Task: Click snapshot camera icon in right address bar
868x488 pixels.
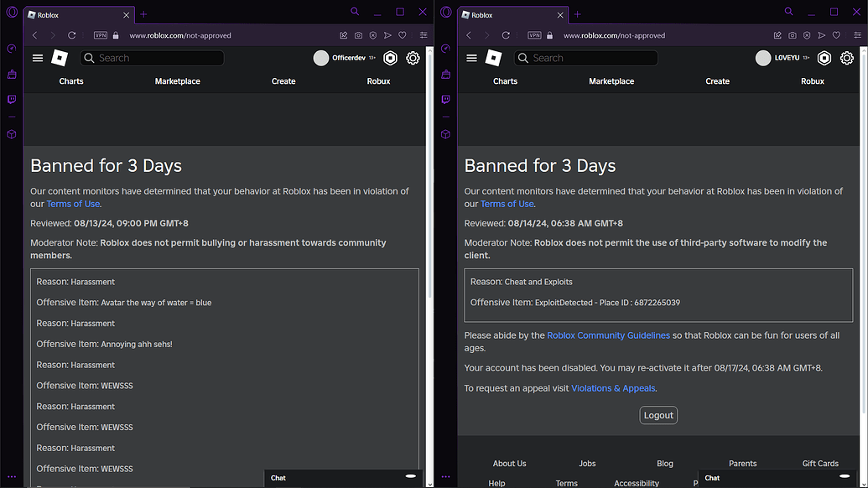Action: coord(793,35)
